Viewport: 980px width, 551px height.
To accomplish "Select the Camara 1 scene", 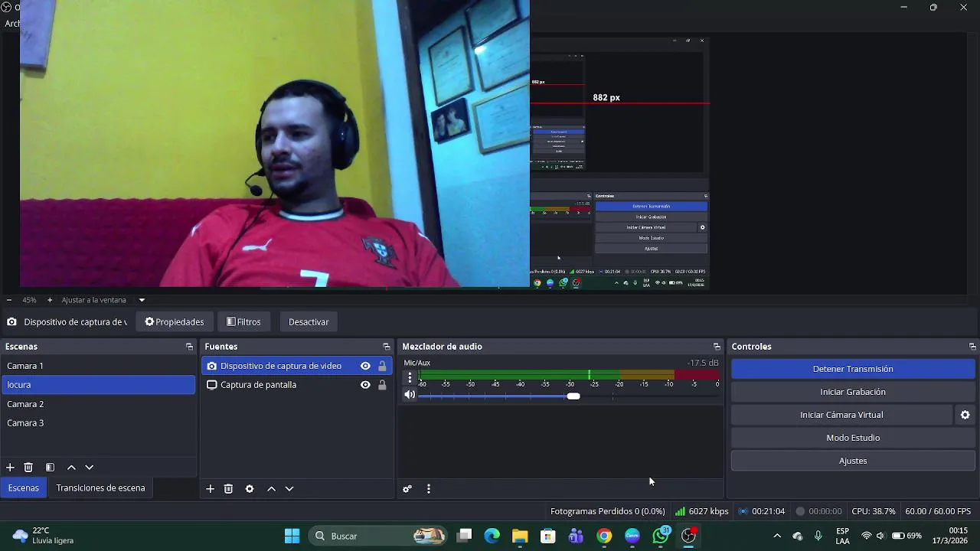I will pos(98,366).
